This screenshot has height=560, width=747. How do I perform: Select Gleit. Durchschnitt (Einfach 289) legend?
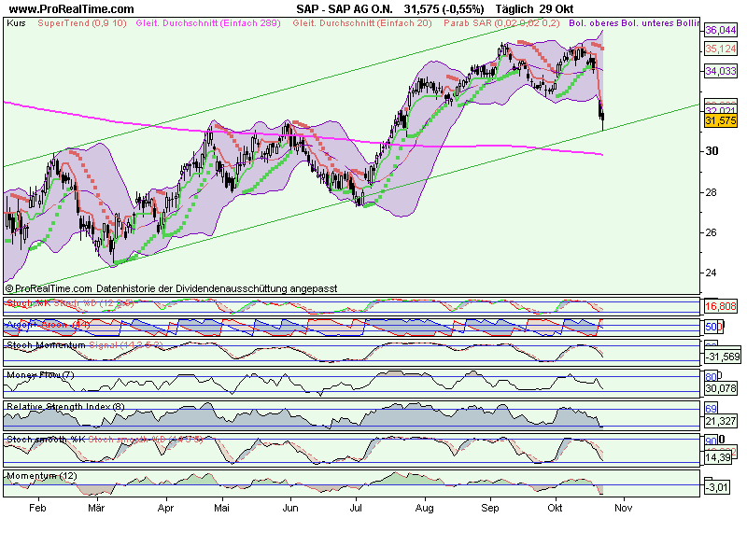tap(208, 22)
